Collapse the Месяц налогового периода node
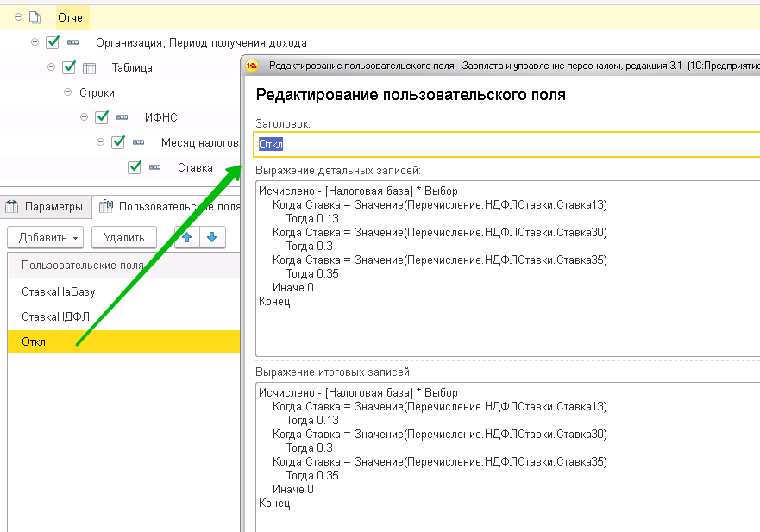The image size is (760, 532). tap(100, 142)
